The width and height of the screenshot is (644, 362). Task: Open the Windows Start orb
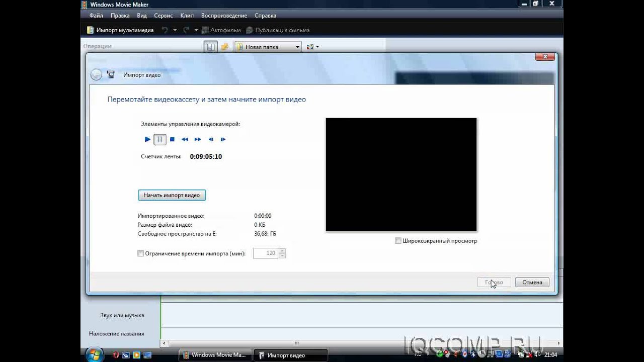[94, 354]
